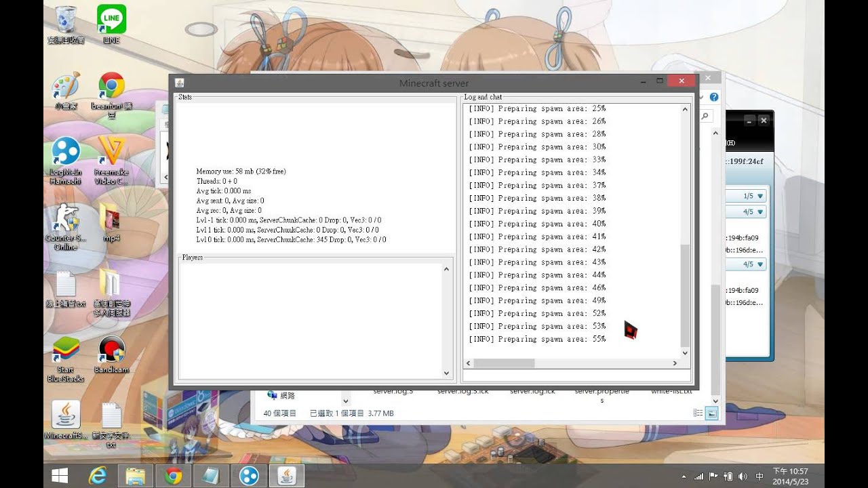Open the new text document beside MinecraftServer

[x=111, y=425]
